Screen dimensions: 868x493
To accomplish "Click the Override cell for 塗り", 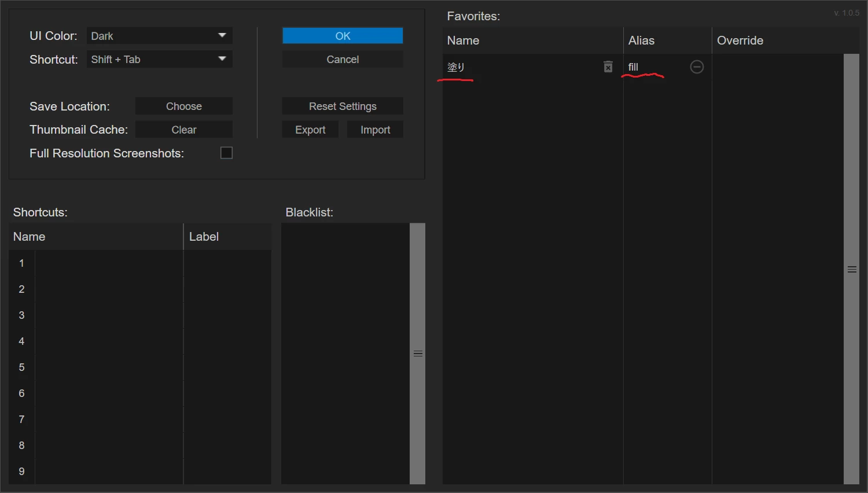I will click(x=777, y=67).
